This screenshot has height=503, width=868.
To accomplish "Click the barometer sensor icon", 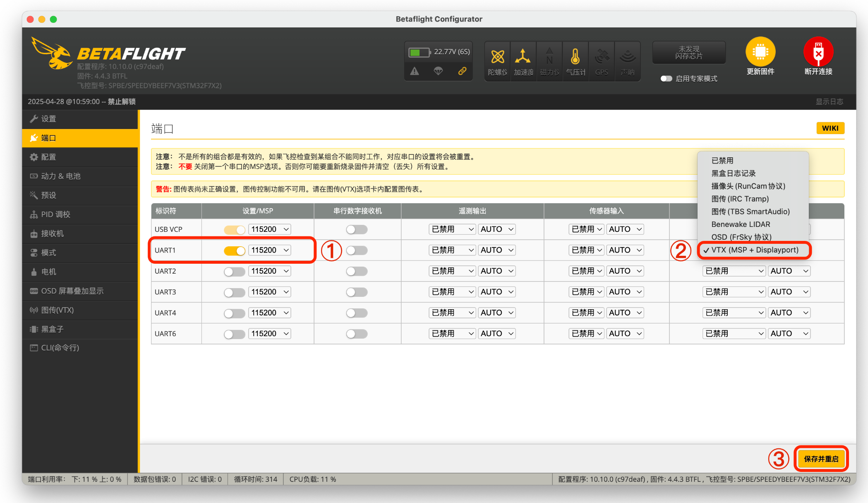I will (x=575, y=57).
